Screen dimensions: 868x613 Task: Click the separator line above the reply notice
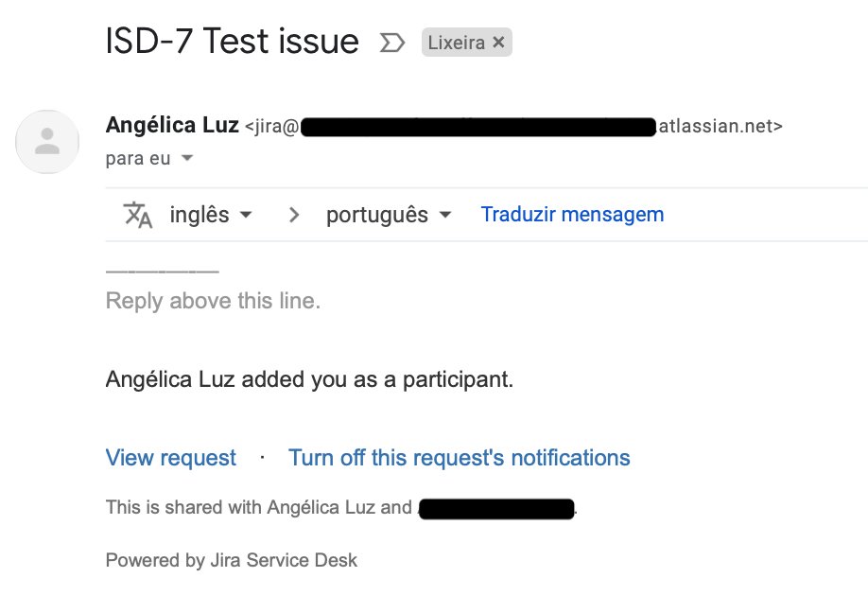tap(161, 271)
